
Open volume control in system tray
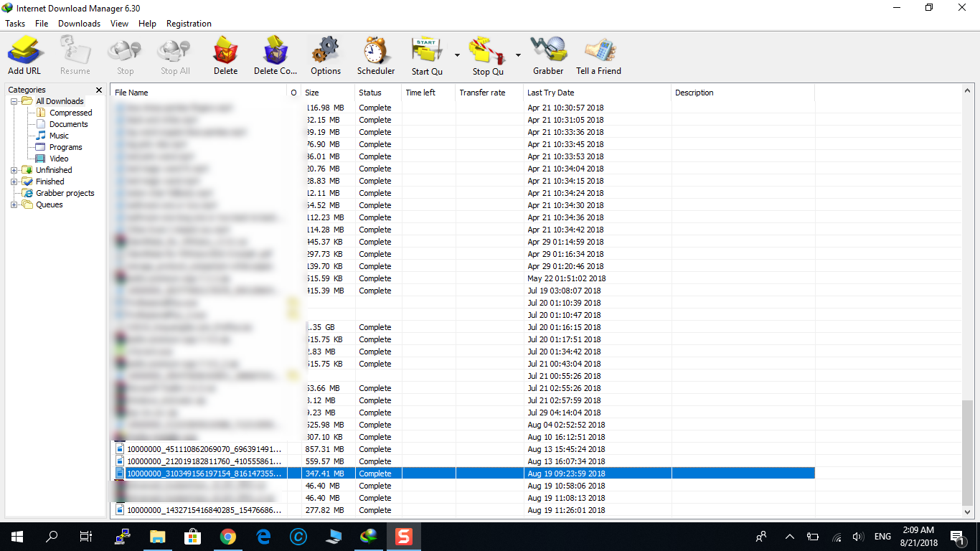click(x=857, y=537)
